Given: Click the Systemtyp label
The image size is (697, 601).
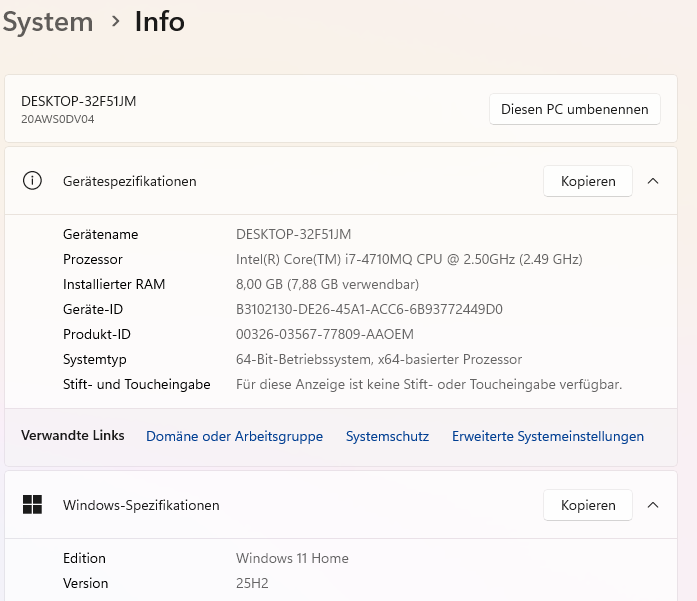Looking at the screenshot, I should 95,359.
